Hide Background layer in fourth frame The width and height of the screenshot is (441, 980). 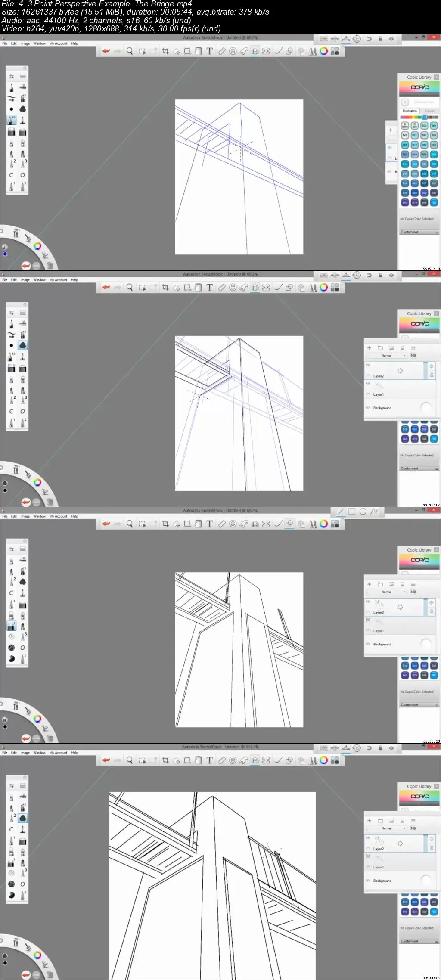tap(368, 880)
